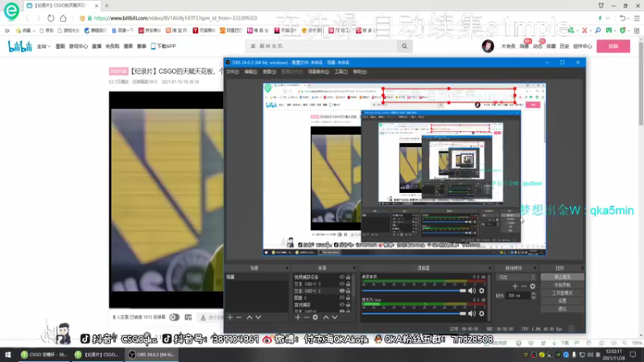Open OBS 设置 from the controls panel
Image resolution: width=644 pixels, height=362 pixels.
562,301
